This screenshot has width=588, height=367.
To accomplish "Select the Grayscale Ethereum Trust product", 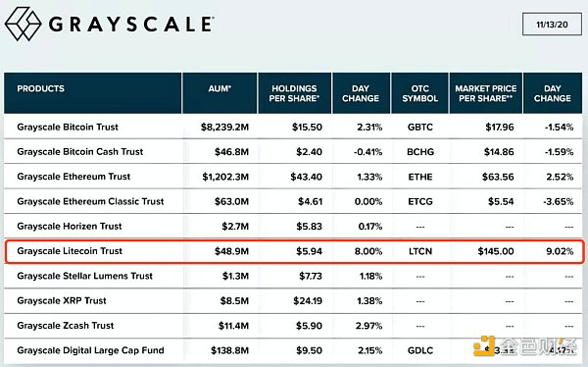I will coord(73,177).
